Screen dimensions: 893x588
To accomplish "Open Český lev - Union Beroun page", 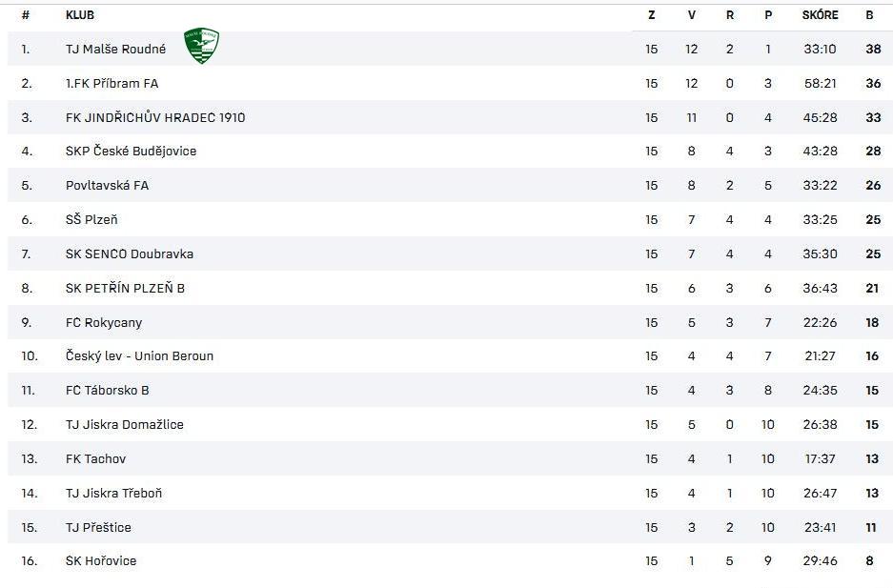I will point(139,356).
